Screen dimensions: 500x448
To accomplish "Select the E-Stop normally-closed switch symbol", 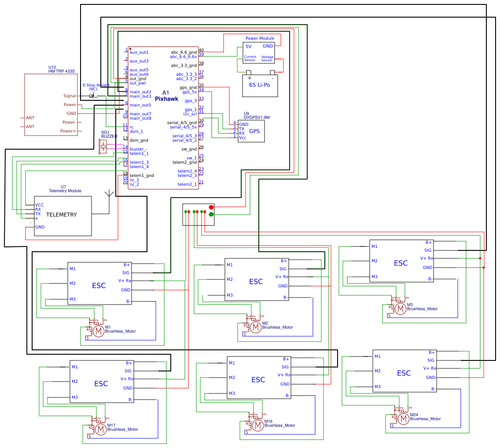I will pos(92,95).
